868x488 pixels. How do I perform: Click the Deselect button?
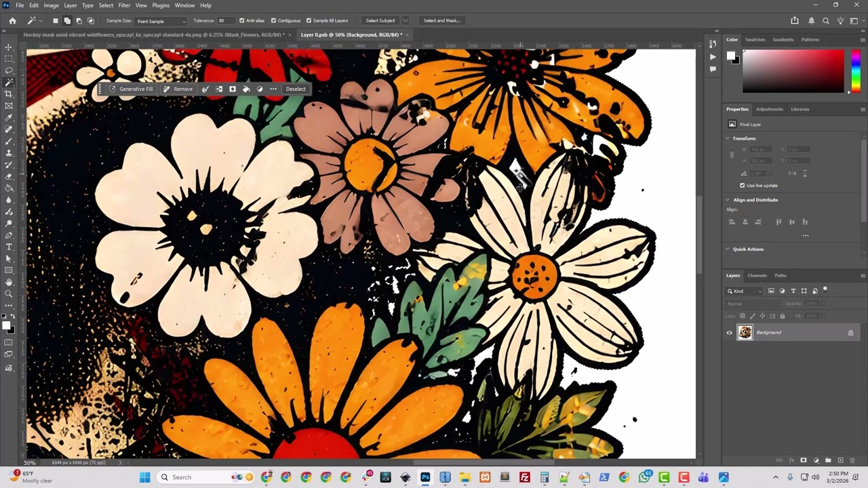click(x=296, y=89)
